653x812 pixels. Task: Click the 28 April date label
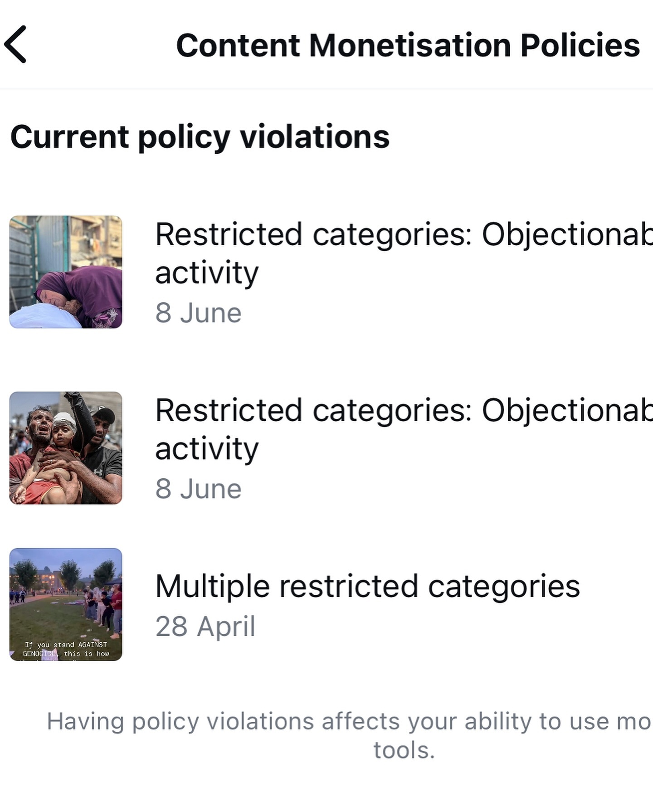pos(205,627)
